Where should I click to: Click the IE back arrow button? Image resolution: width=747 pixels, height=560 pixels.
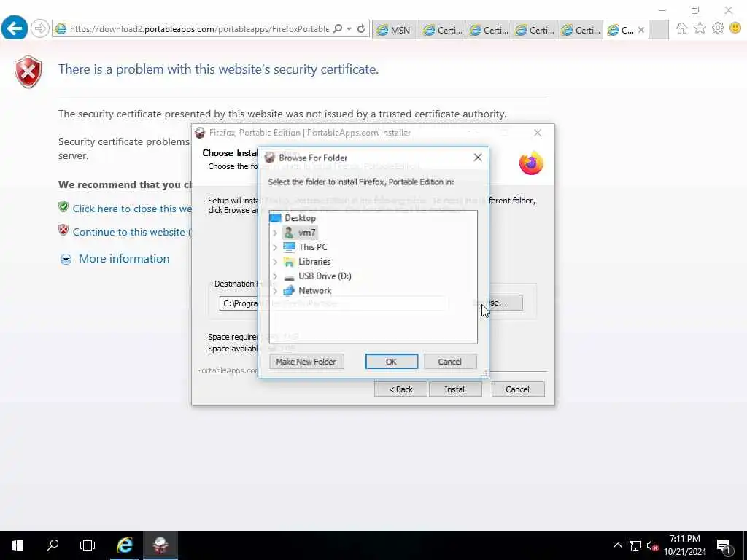15,28
